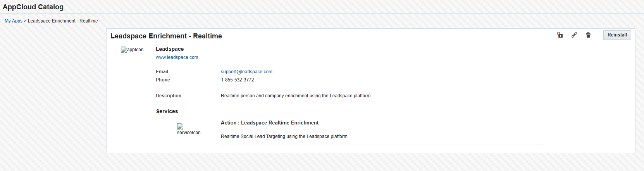Click the Email field label

162,72
